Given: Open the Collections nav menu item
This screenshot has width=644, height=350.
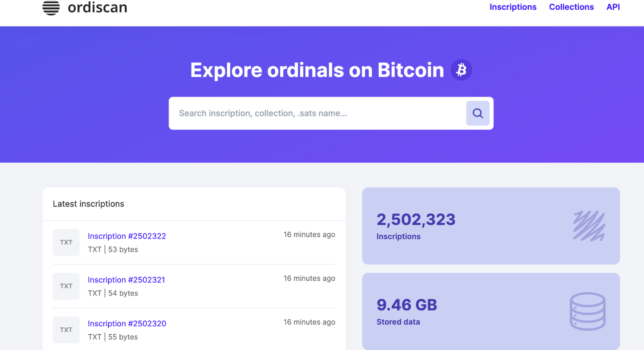Looking at the screenshot, I should pyautogui.click(x=571, y=7).
